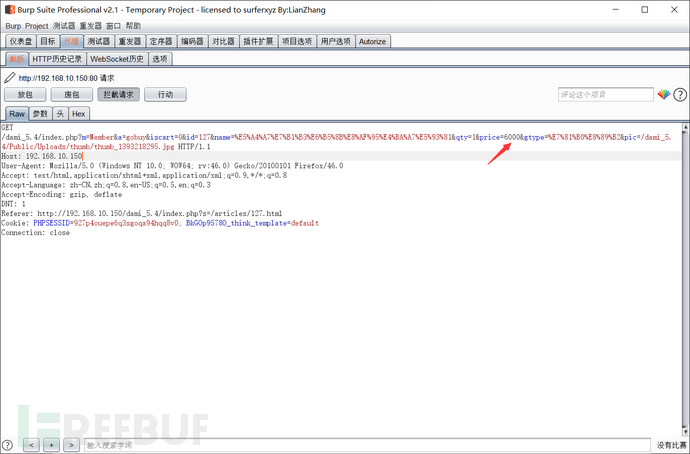The height and width of the screenshot is (454, 690).
Task: Open the Burp menu
Action: coord(13,26)
